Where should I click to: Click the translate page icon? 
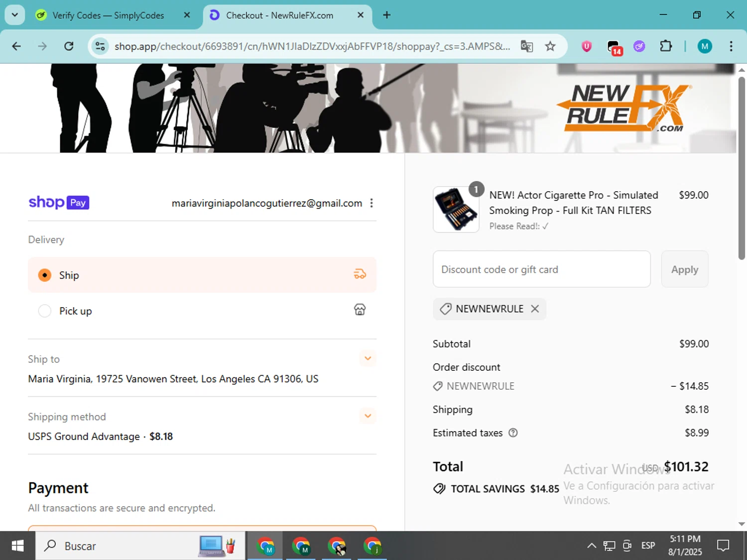(526, 46)
